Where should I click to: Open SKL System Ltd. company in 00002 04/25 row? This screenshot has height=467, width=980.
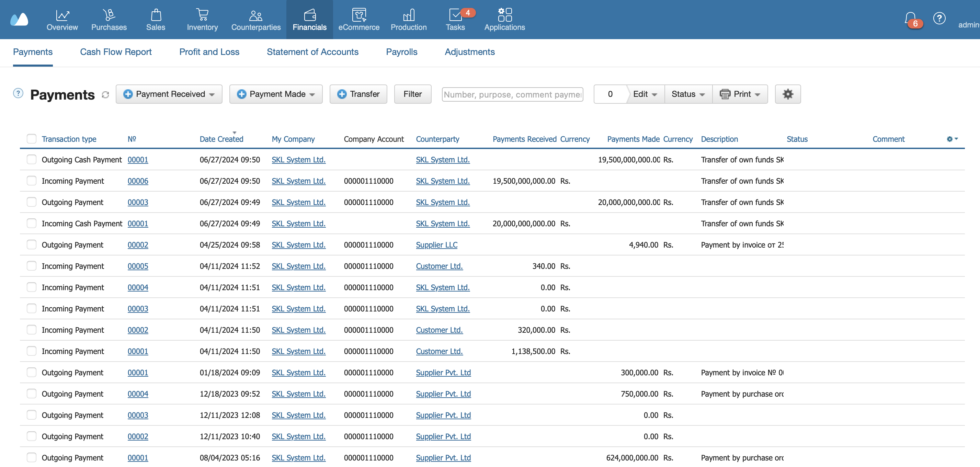coord(298,244)
